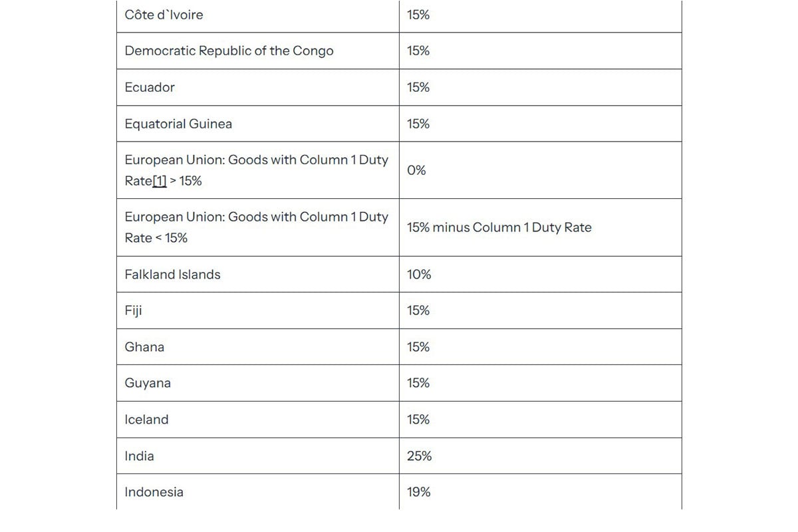The width and height of the screenshot is (798, 532).
Task: Click the 15% rate beside Iceland
Action: [x=418, y=420]
